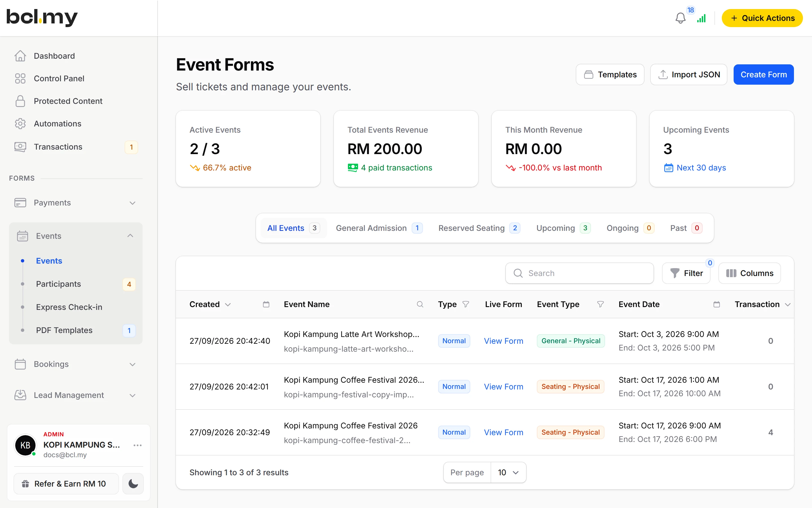Click the Lead Management inbox icon
The width and height of the screenshot is (812, 508).
(x=20, y=395)
